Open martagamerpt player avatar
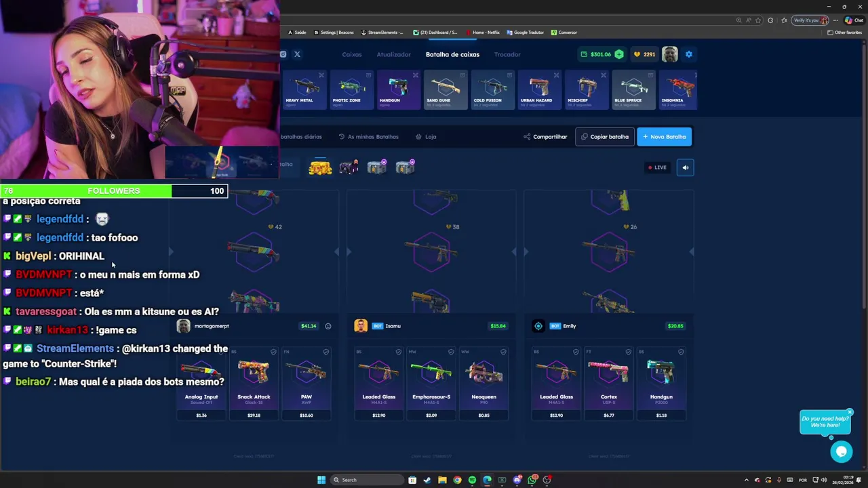The image size is (868, 488). (x=183, y=326)
